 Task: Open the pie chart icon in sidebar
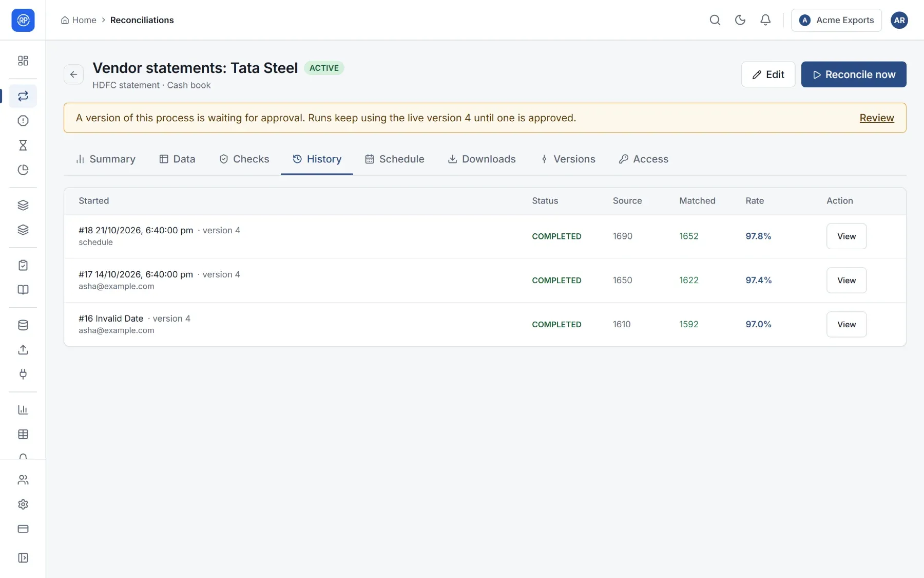pos(23,170)
